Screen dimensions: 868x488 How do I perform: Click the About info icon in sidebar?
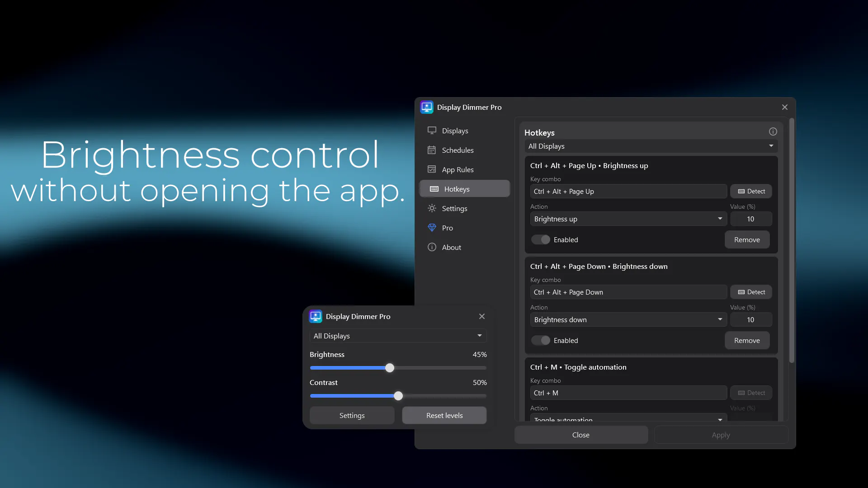432,247
